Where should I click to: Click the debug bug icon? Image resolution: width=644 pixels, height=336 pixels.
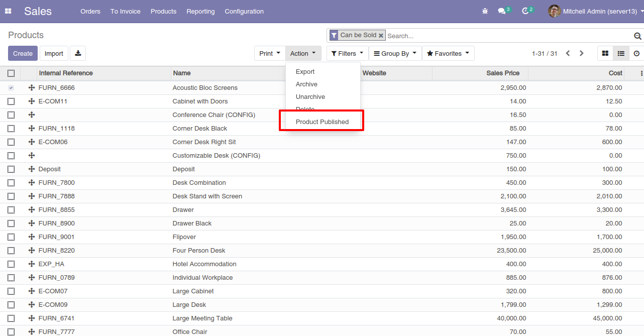485,11
